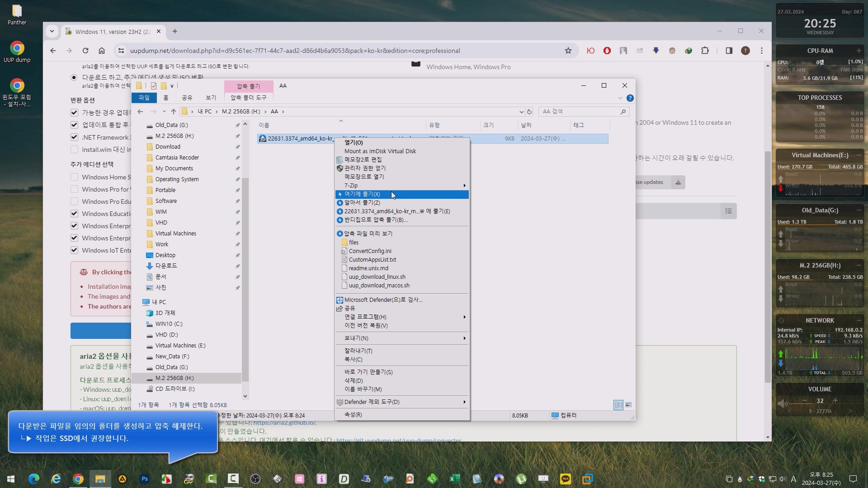Toggle the '업데이트 통합 후' checkbox
Viewport: 868px width, 488px height.
coord(75,125)
